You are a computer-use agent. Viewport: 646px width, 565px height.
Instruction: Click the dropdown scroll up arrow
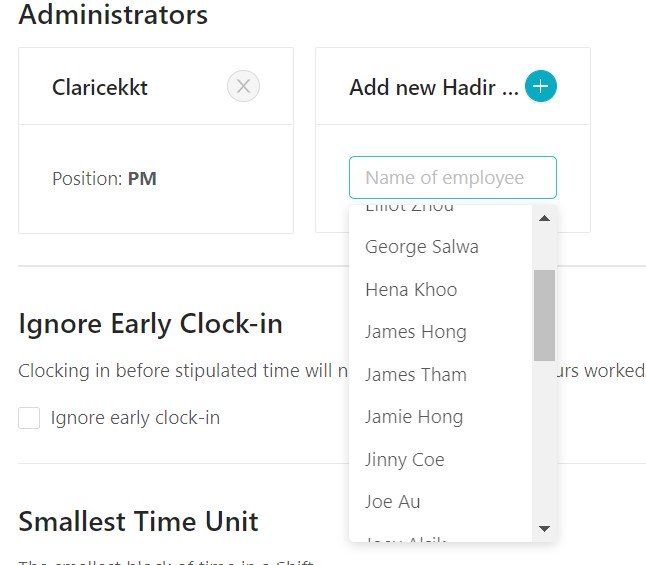[544, 218]
